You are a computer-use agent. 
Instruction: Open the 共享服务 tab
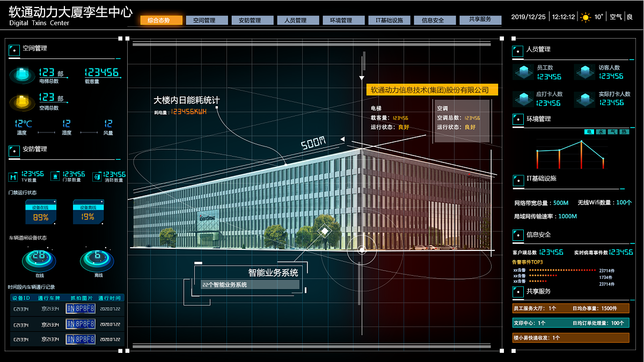coord(480,20)
